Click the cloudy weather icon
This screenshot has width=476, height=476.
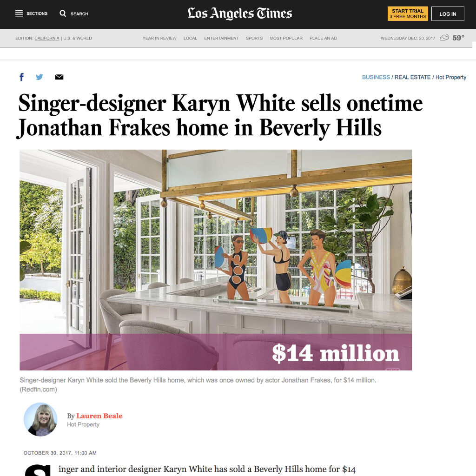[444, 38]
